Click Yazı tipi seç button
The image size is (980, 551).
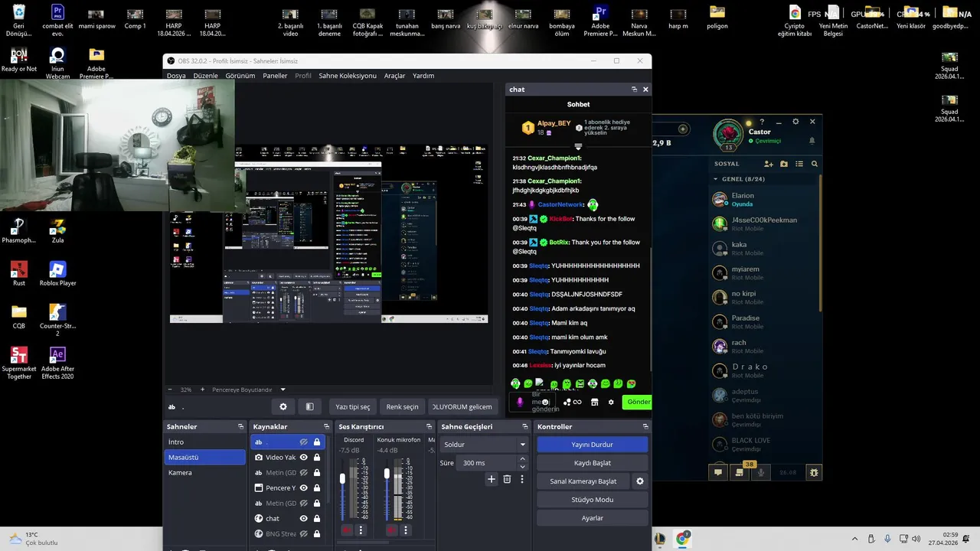[x=353, y=406]
